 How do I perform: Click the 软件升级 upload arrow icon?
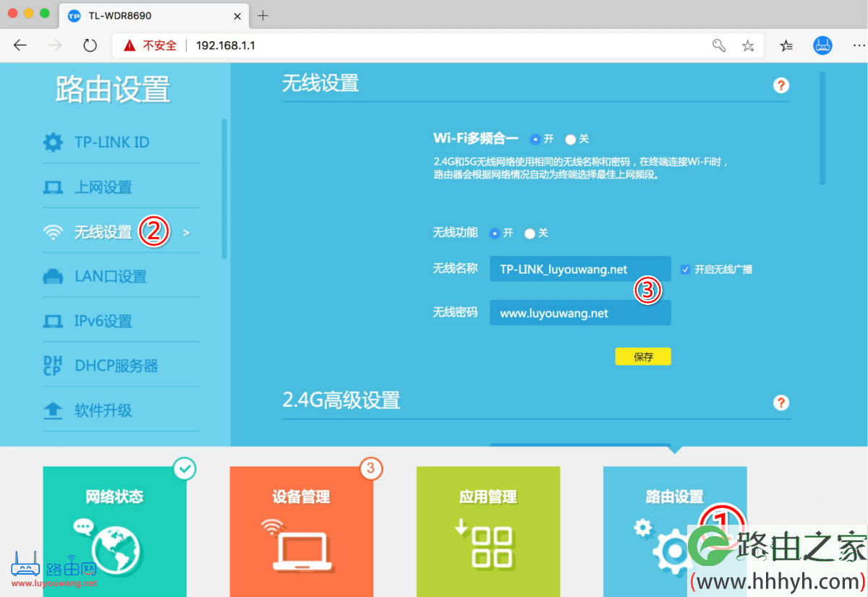tap(53, 411)
